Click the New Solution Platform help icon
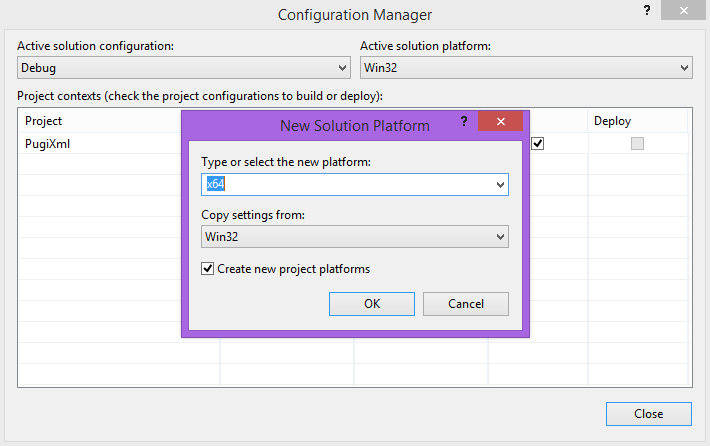This screenshot has height=446, width=710. [464, 121]
